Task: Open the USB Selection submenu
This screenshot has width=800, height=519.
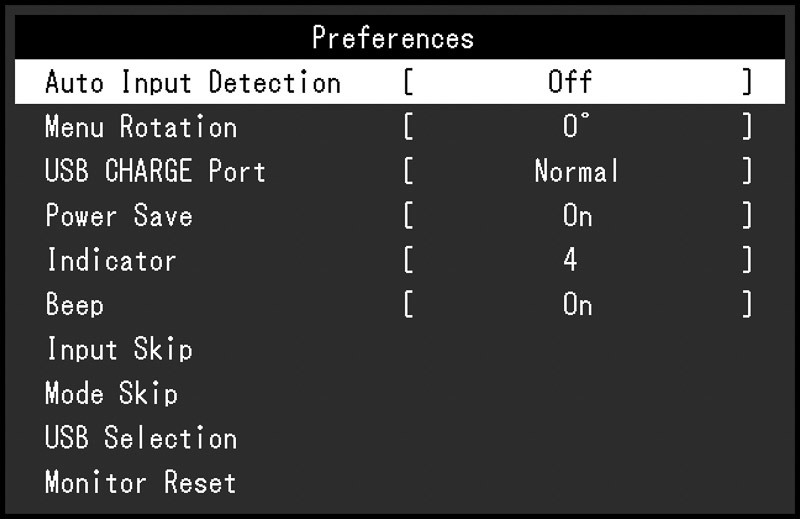Action: (141, 438)
